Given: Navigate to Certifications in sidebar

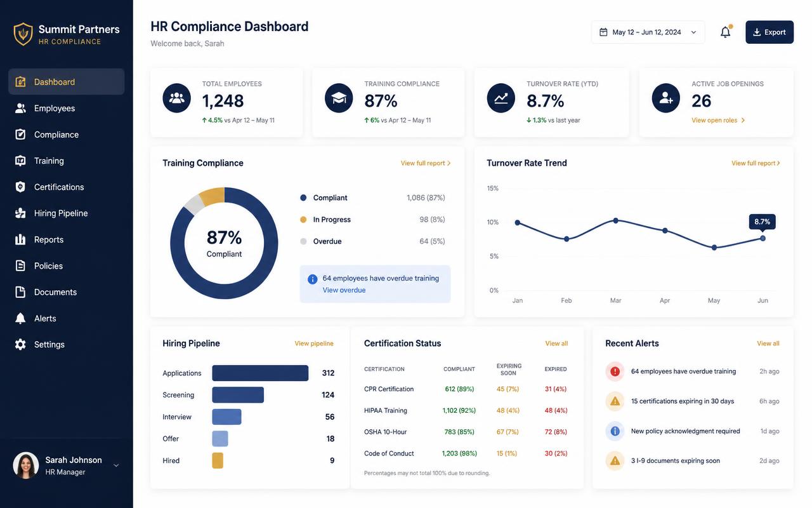Looking at the screenshot, I should tap(66, 187).
